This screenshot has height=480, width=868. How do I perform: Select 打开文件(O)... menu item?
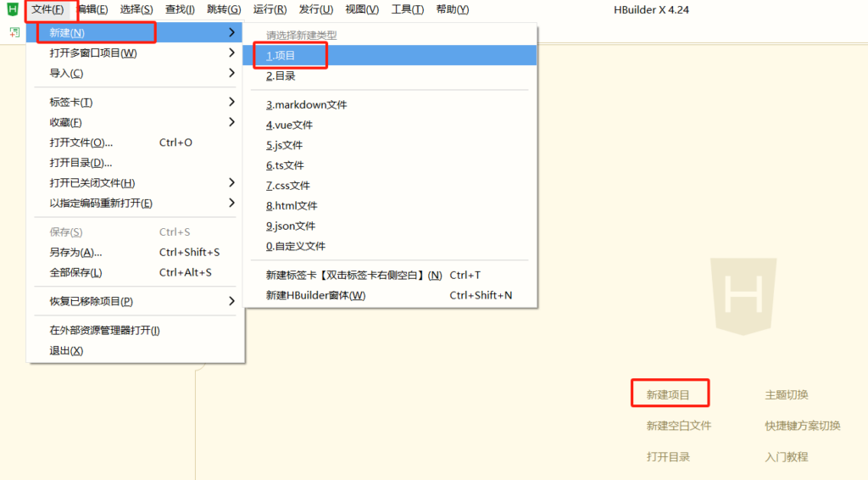[135, 142]
